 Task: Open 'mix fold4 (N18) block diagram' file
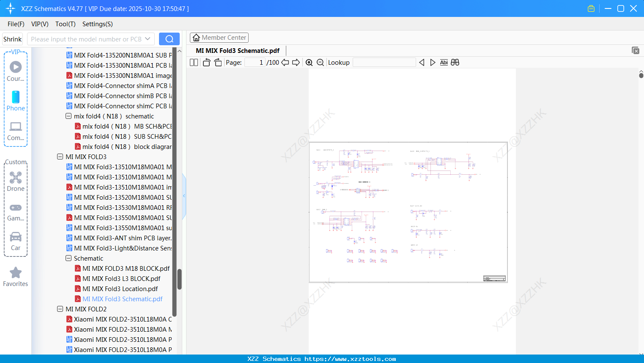(127, 146)
